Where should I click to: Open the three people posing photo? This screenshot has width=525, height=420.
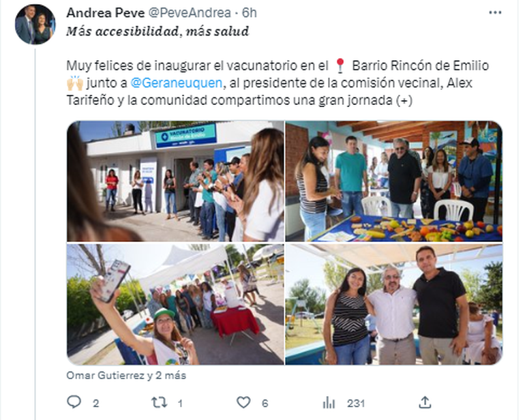(x=394, y=304)
